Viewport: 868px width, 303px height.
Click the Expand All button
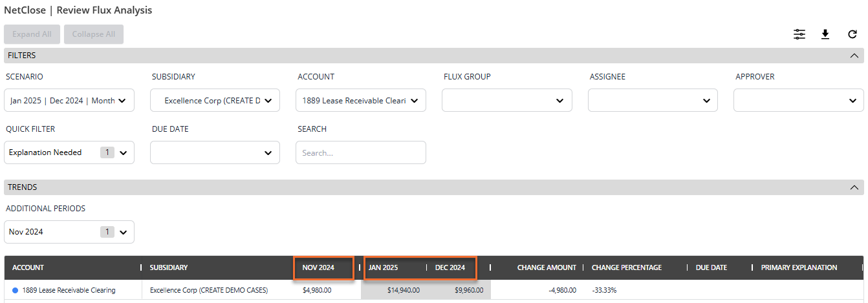(x=32, y=34)
